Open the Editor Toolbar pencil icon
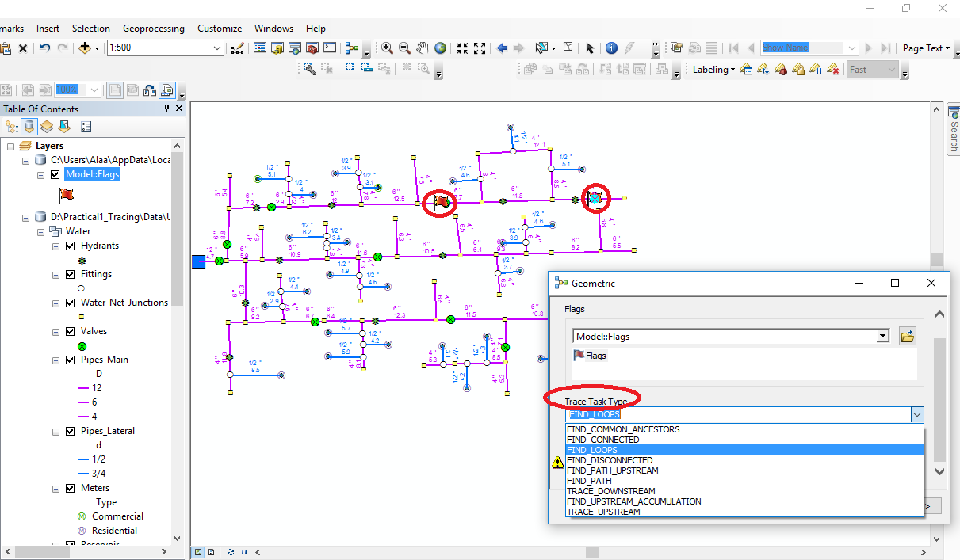 coord(237,48)
